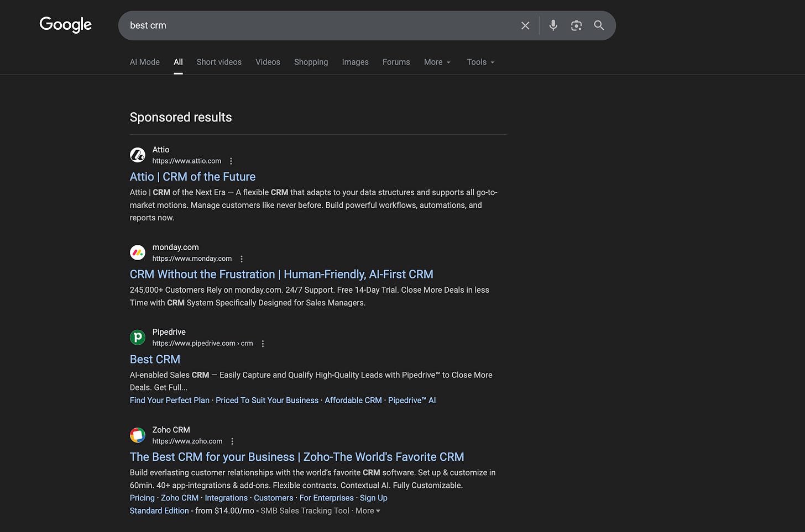Viewport: 805px width, 532px height.
Task: Start voice search with microphone icon
Action: 553,25
